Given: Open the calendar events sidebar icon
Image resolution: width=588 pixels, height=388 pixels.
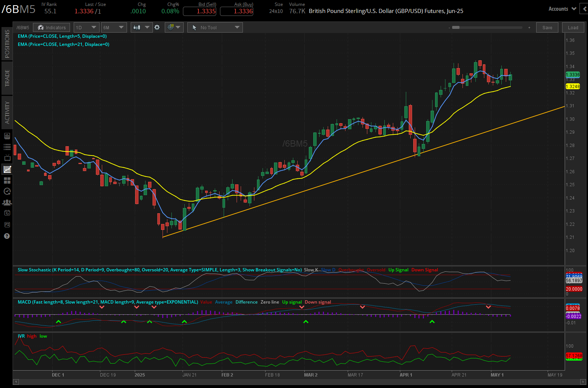Looking at the screenshot, I should click(x=7, y=213).
